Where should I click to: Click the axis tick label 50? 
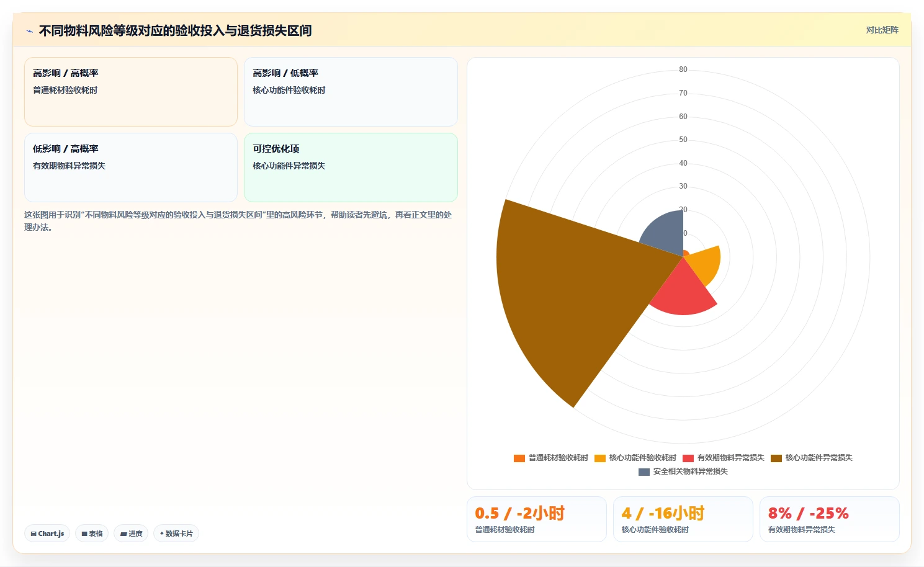[x=683, y=140]
